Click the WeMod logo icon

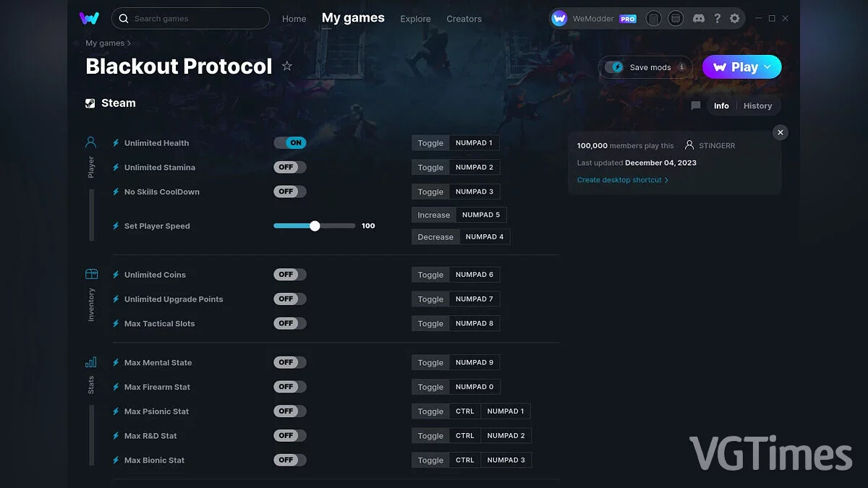coord(89,18)
